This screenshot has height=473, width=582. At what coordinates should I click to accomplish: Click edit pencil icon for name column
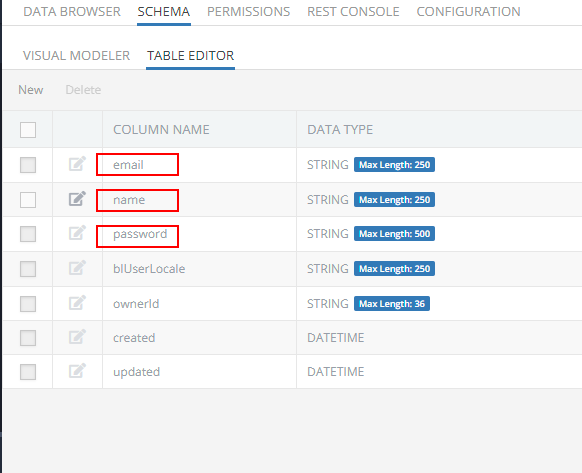(x=77, y=199)
